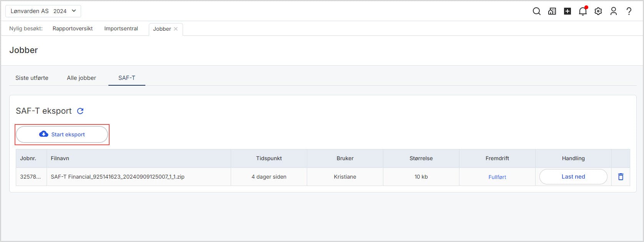Open the recently visited Rapportoversikt link
This screenshot has height=242, width=644.
click(73, 29)
